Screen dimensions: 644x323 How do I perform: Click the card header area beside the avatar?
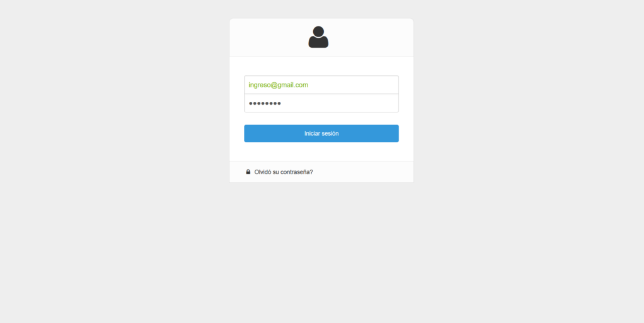[370, 37]
